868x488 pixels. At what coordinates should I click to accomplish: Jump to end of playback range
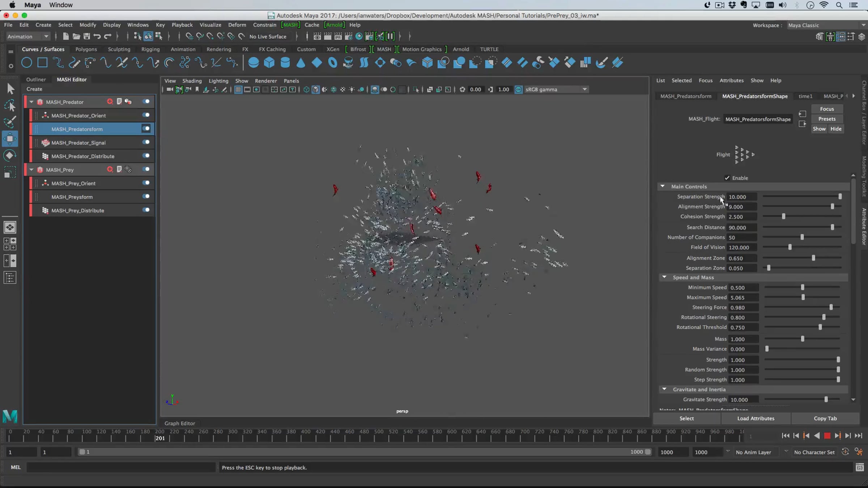tap(859, 436)
